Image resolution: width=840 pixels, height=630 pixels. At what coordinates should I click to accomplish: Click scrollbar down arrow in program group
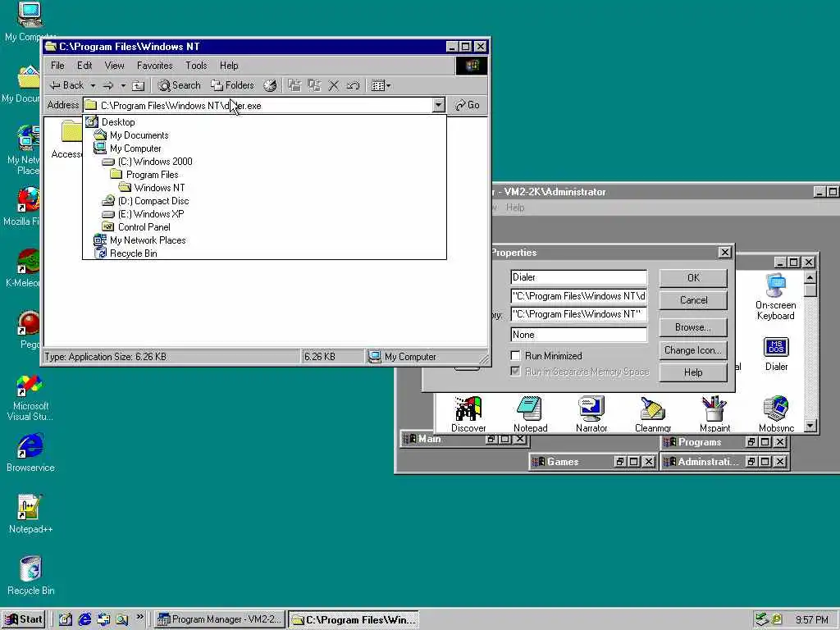pyautogui.click(x=810, y=426)
